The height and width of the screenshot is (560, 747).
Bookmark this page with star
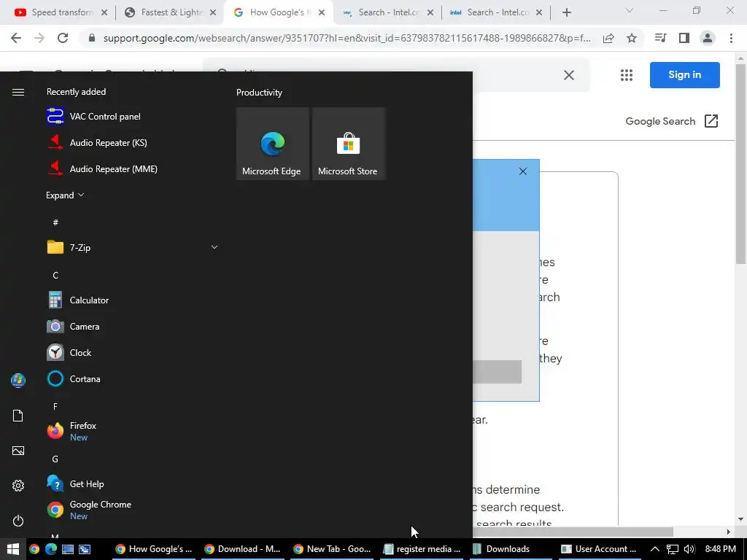(632, 38)
